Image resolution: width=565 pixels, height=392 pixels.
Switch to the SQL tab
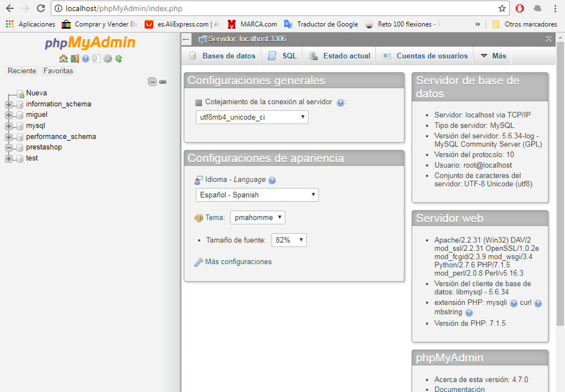(x=282, y=56)
